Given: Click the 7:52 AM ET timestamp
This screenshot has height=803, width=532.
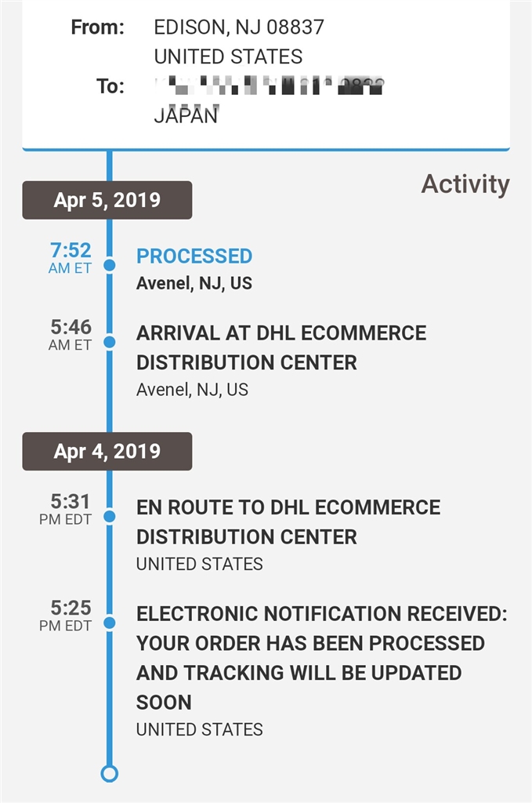Looking at the screenshot, I should pyautogui.click(x=71, y=256).
